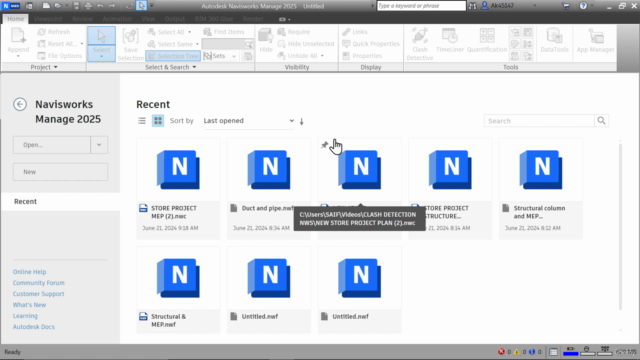This screenshot has width=640, height=360.
Task: Reverse sort order with the arrow
Action: [302, 121]
